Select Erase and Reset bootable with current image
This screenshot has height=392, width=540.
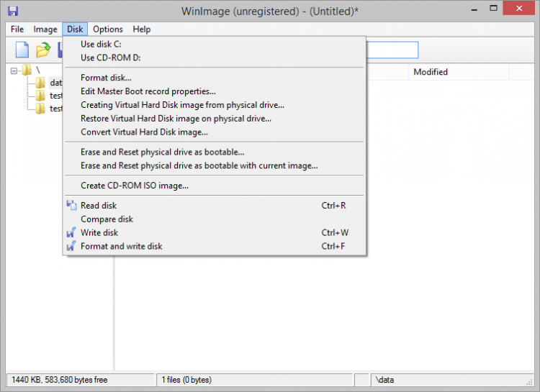tap(215, 165)
